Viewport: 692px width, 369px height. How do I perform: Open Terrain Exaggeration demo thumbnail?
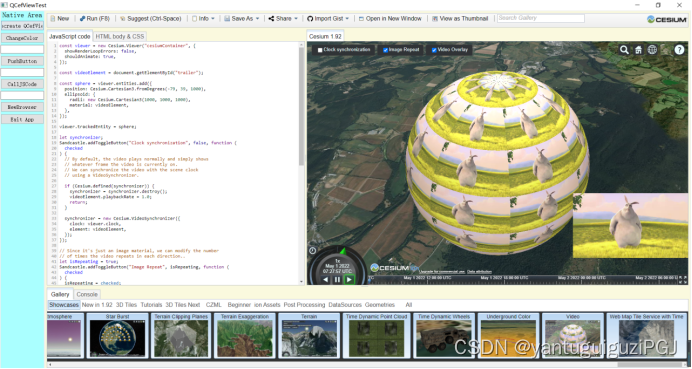coord(245,335)
